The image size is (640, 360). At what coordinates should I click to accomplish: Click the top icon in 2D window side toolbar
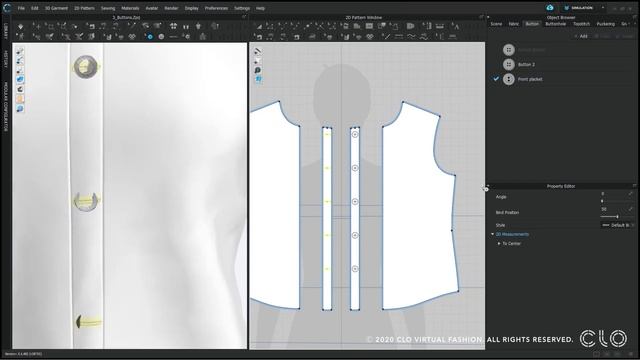tap(258, 51)
